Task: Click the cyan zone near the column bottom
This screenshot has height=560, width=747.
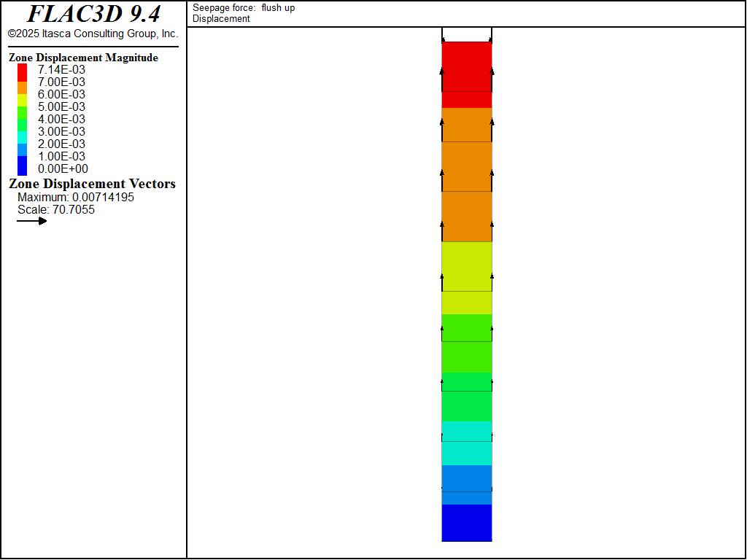Action: 467,443
